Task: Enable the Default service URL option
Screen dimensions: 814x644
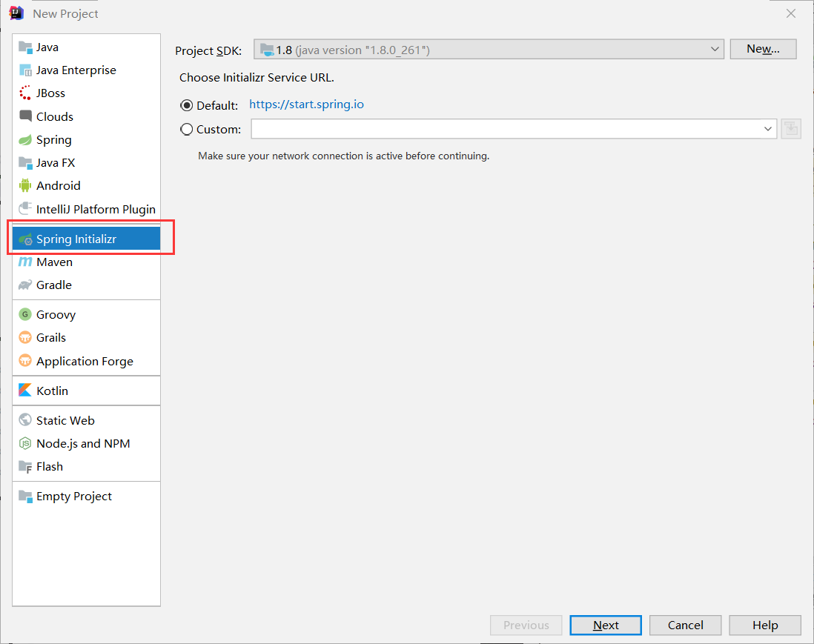Action: (187, 104)
